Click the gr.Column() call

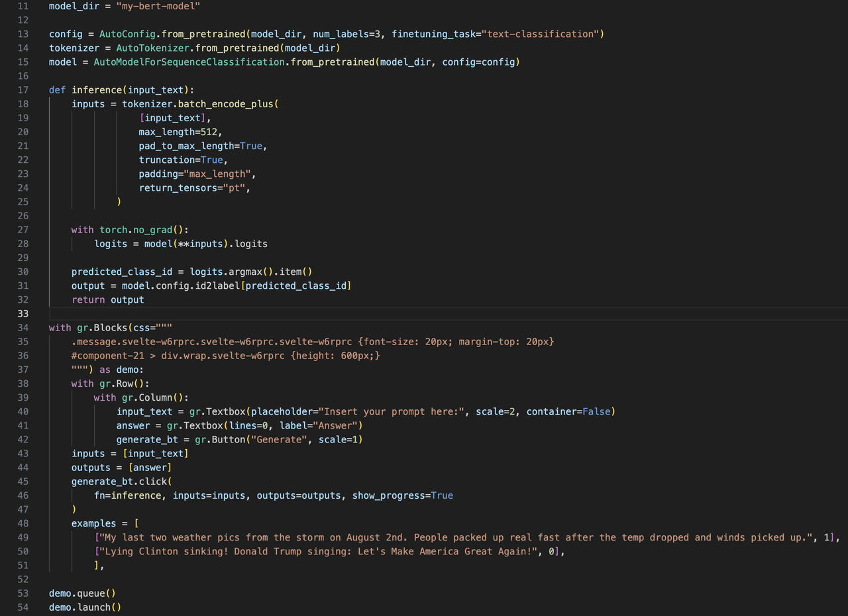(x=153, y=397)
